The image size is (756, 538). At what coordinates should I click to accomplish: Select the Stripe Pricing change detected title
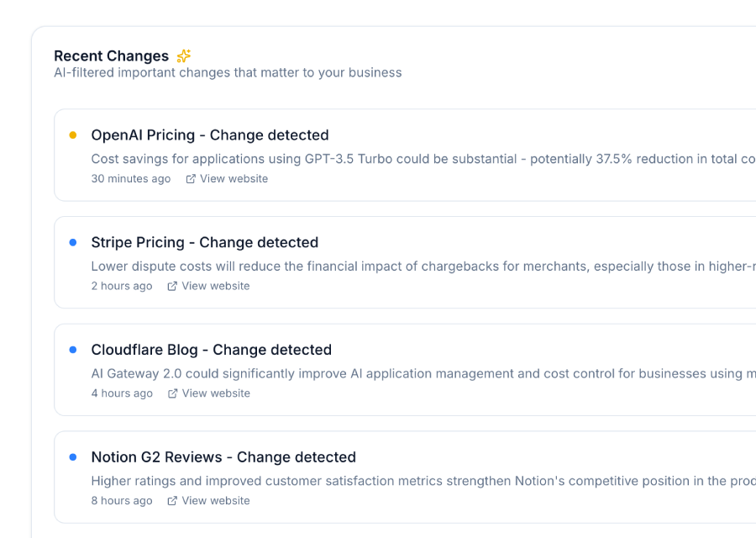205,242
